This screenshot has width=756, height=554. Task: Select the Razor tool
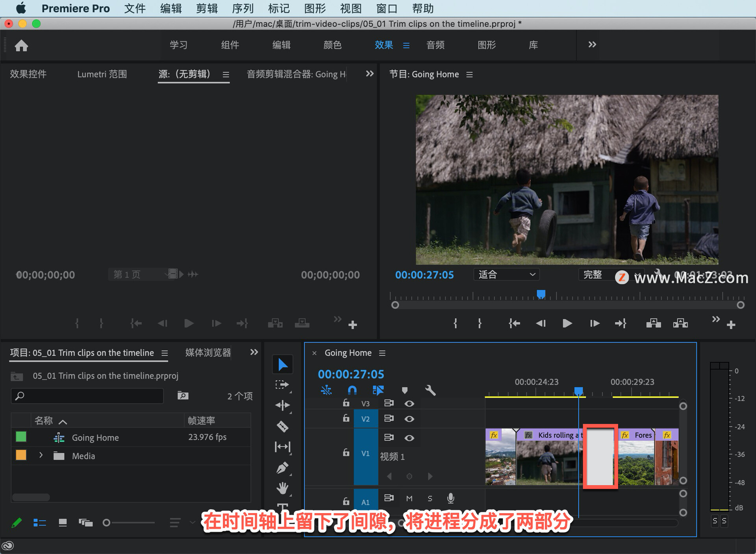pyautogui.click(x=282, y=426)
